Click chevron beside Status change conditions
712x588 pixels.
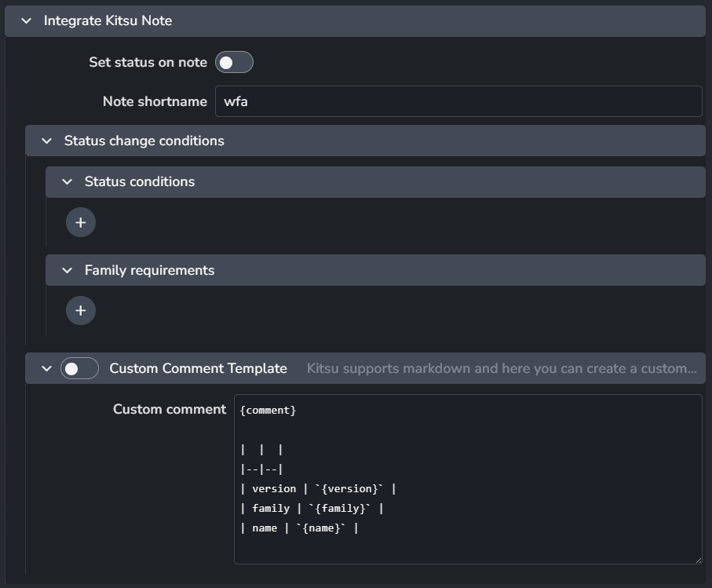point(47,141)
